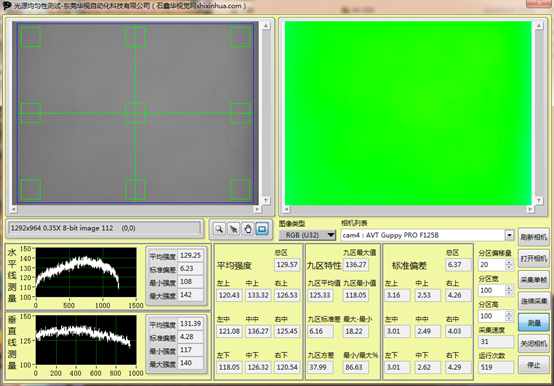
Task: Click the 分区偏移量 input field showing 20
Action: (x=491, y=265)
